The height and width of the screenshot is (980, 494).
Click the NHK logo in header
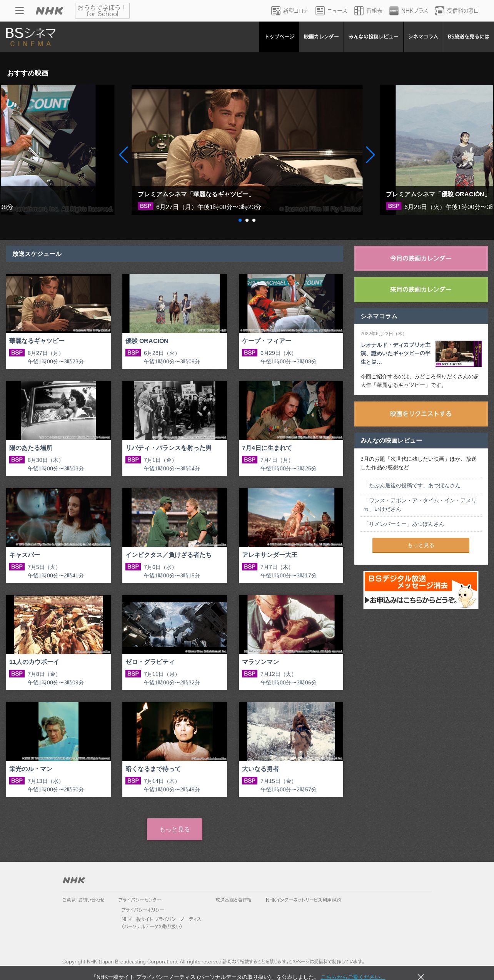(x=49, y=11)
